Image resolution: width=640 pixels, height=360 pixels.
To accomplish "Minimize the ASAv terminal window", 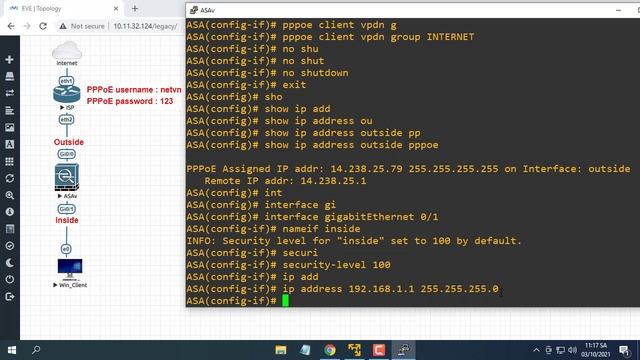I will click(618, 10).
